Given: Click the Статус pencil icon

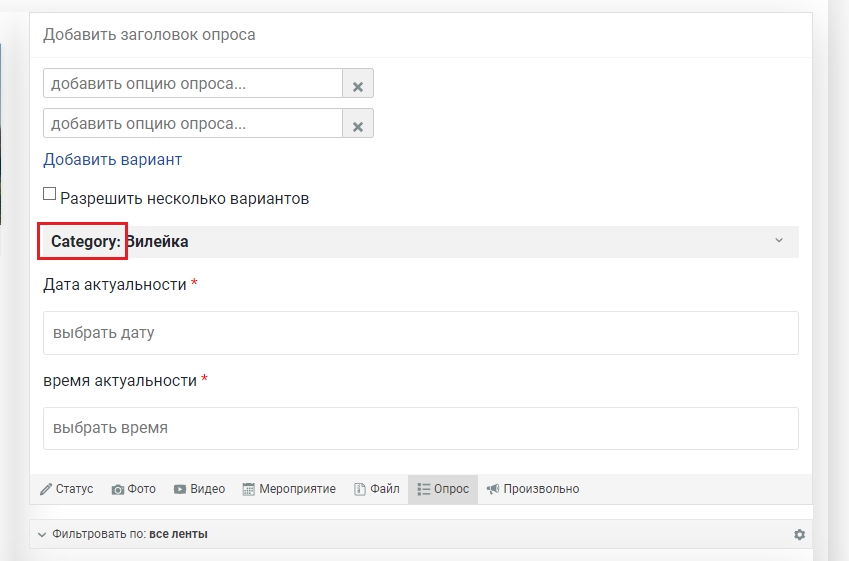Looking at the screenshot, I should 46,490.
